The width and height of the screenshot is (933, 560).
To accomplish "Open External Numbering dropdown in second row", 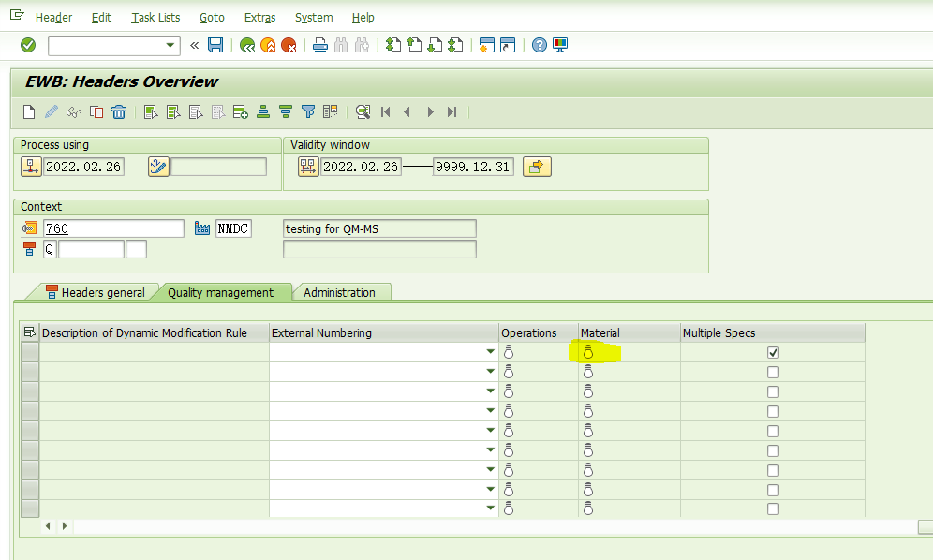I will coord(490,372).
